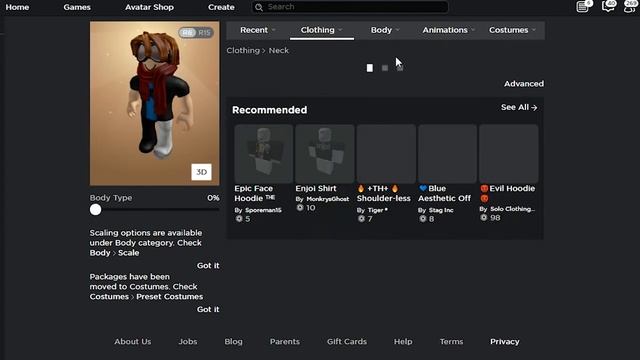Open creator Solo Clothing link
The image size is (640, 360).
tap(512, 209)
